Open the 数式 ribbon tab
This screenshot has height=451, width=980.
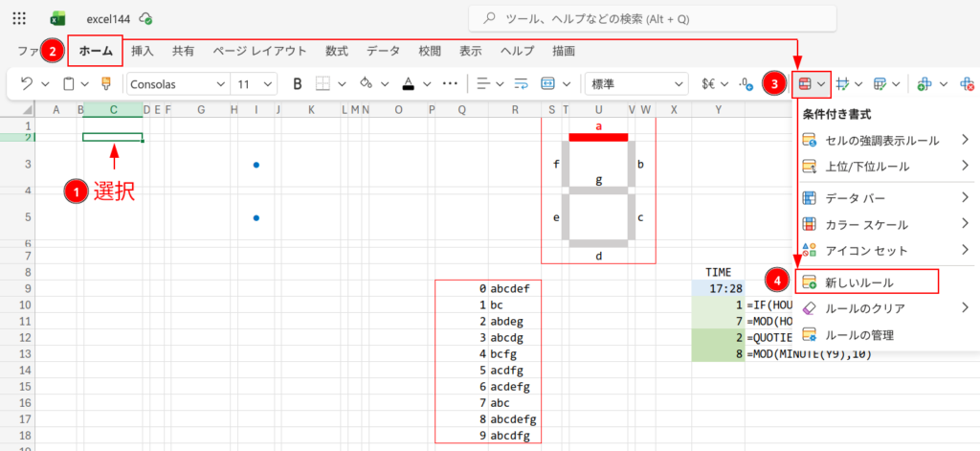[336, 51]
